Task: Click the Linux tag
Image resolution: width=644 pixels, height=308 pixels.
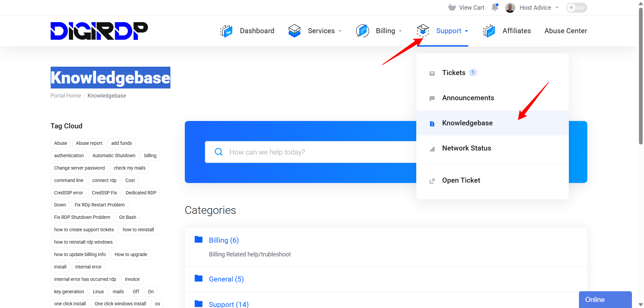Action: [98, 292]
